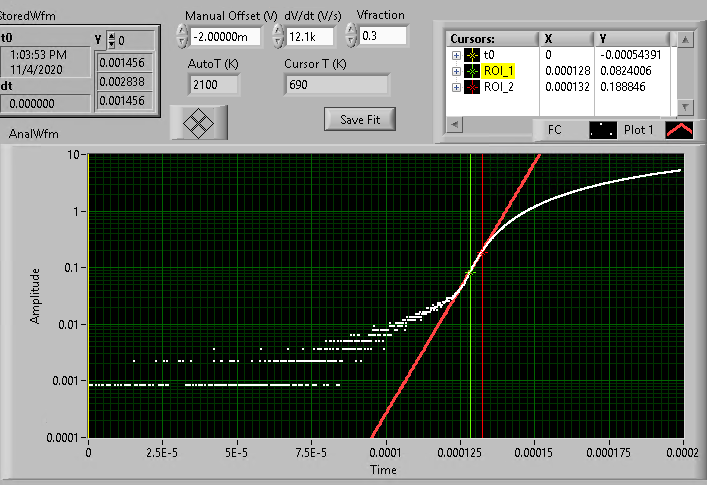Expand the t0 cursor entry

(x=457, y=55)
